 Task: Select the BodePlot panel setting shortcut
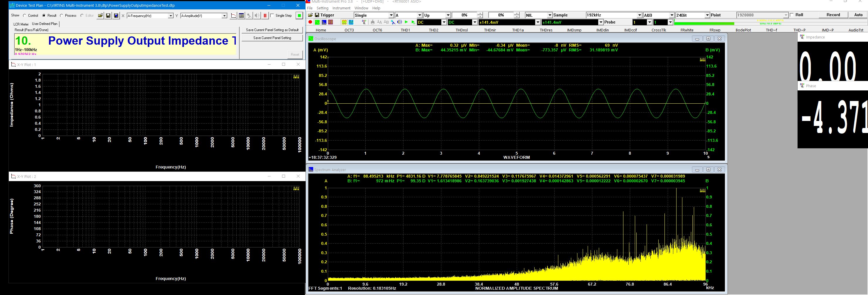pyautogui.click(x=743, y=30)
